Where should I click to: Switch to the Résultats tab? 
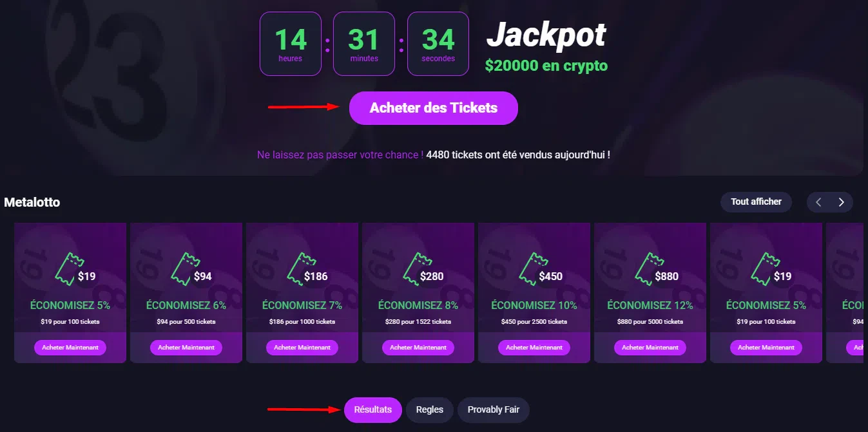[x=373, y=410]
